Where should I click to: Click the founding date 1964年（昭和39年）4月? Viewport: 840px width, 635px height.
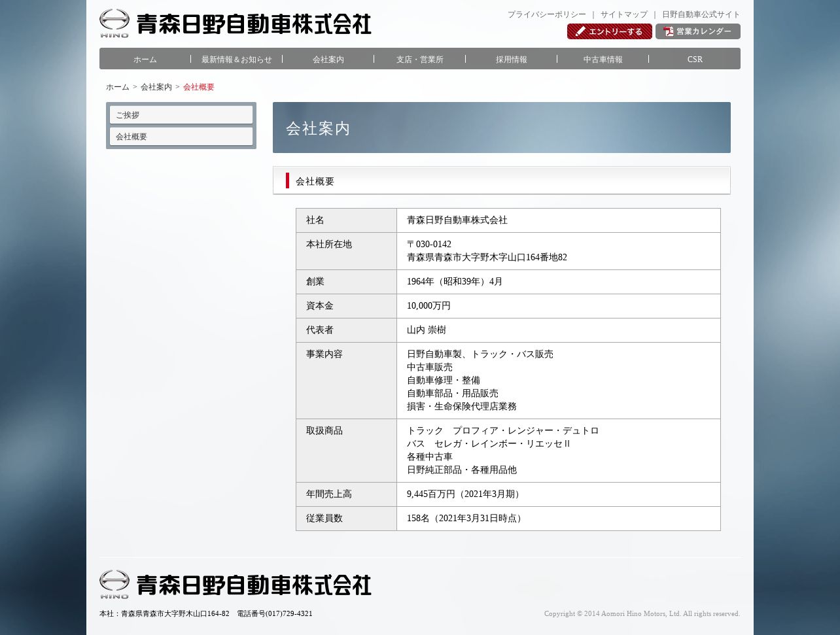point(455,282)
